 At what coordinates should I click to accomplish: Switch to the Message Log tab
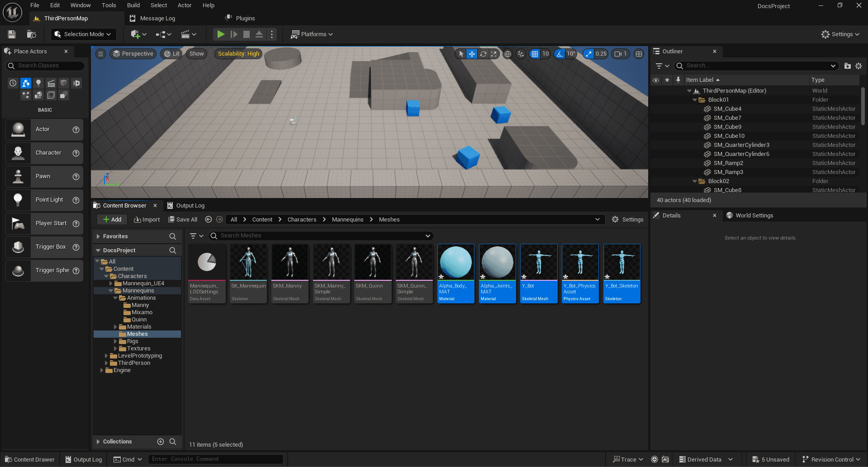click(x=157, y=19)
